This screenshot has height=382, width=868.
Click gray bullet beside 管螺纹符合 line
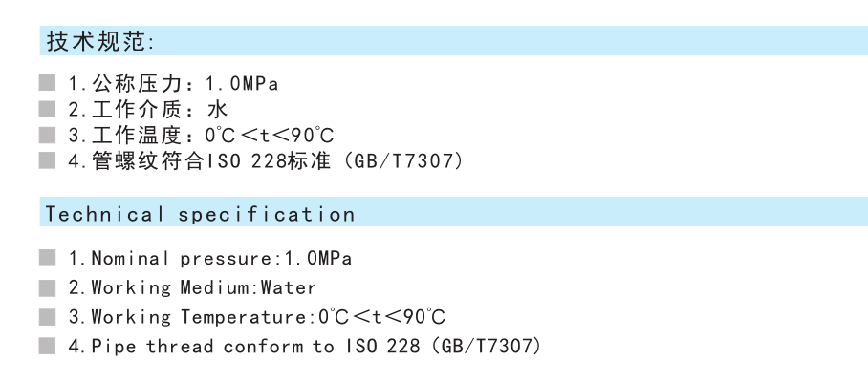(47, 160)
